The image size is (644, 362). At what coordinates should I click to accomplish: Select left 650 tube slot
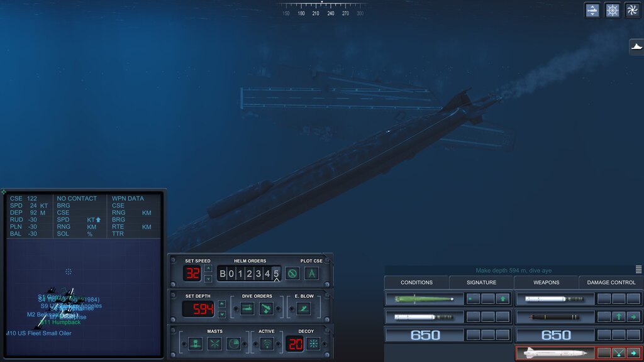pyautogui.click(x=424, y=335)
